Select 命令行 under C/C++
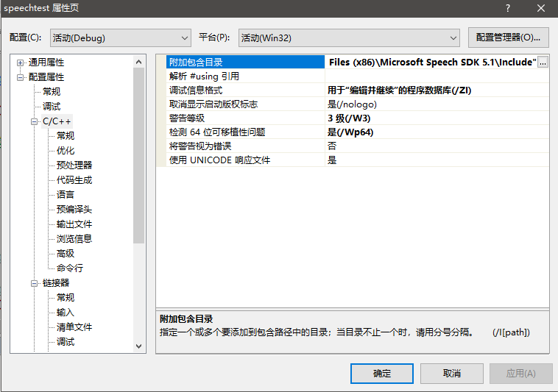 (x=70, y=268)
